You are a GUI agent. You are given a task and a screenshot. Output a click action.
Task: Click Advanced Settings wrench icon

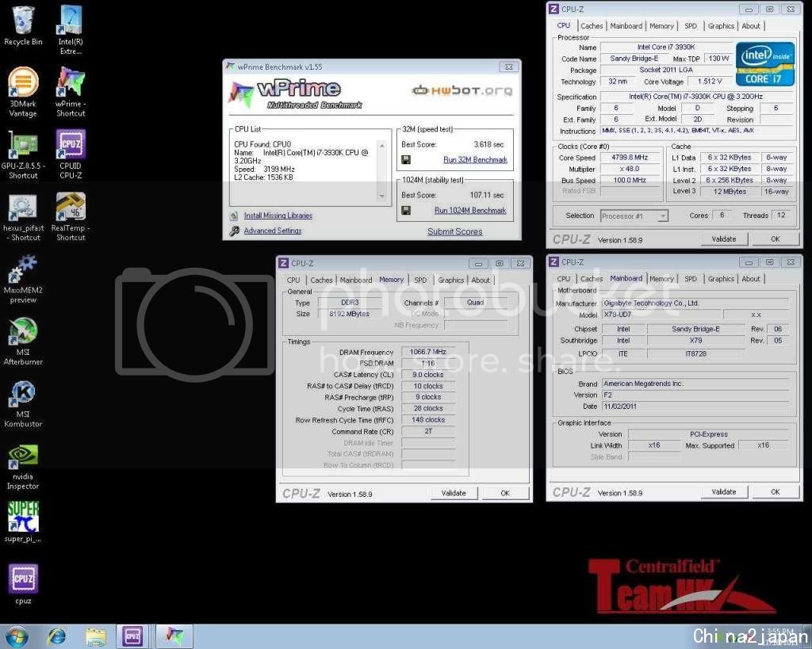(234, 231)
